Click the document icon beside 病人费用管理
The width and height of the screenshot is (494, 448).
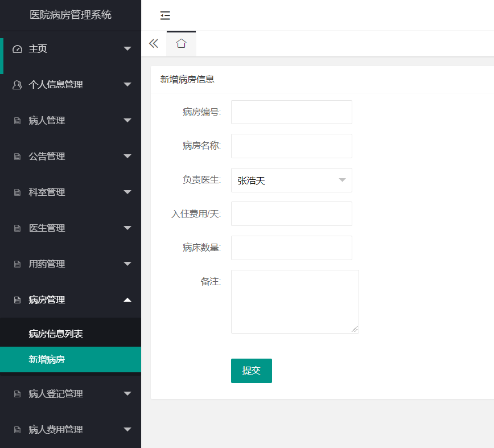coord(17,430)
